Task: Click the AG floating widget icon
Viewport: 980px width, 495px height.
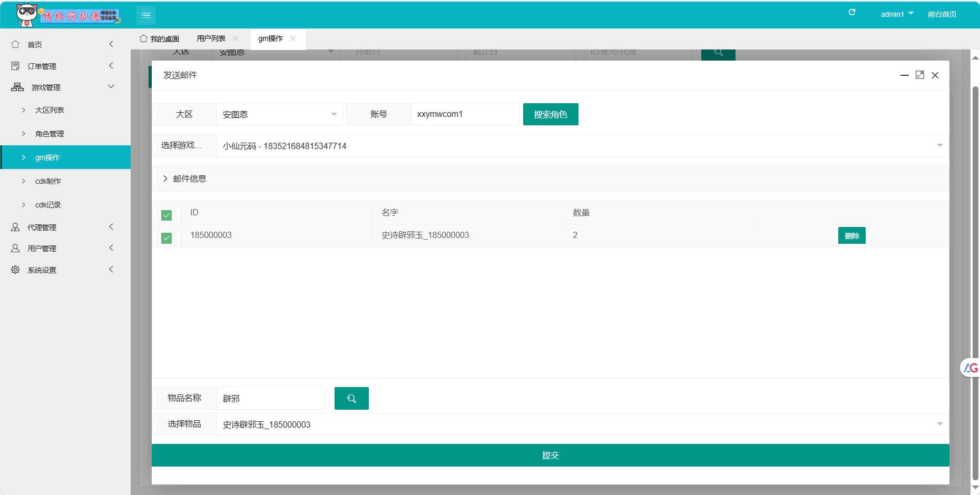Action: coord(971,368)
